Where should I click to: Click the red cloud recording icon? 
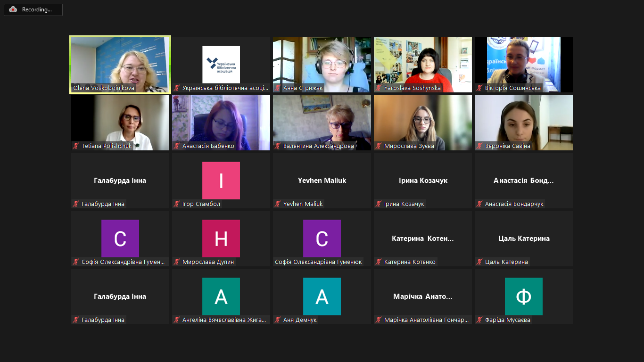(x=13, y=9)
